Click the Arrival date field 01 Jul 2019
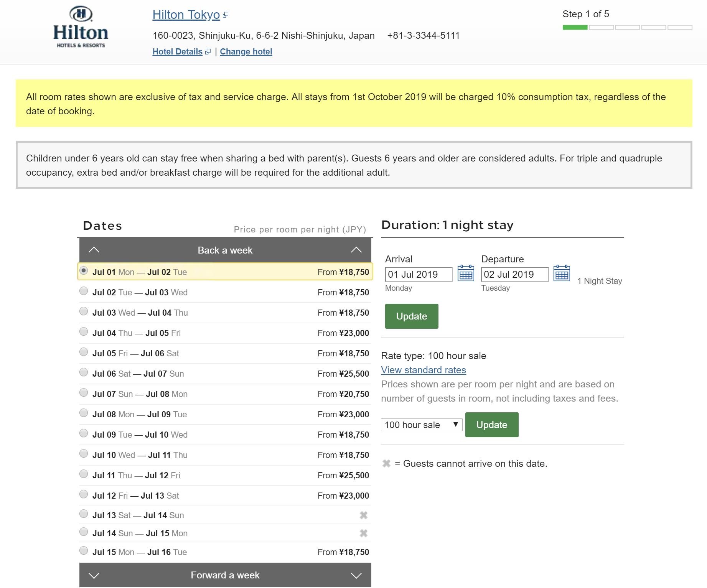 coord(419,274)
